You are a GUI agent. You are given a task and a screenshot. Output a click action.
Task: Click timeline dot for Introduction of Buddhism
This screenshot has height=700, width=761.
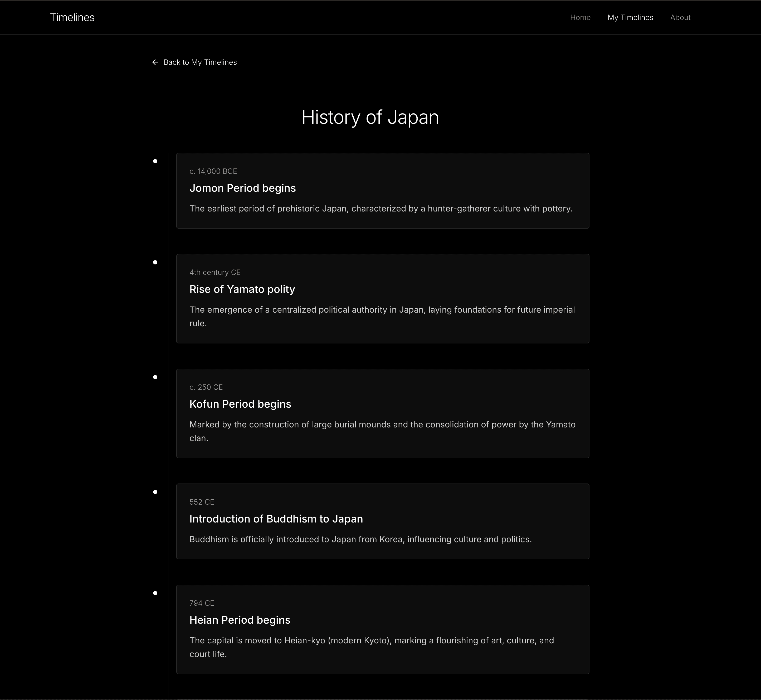[x=155, y=492]
